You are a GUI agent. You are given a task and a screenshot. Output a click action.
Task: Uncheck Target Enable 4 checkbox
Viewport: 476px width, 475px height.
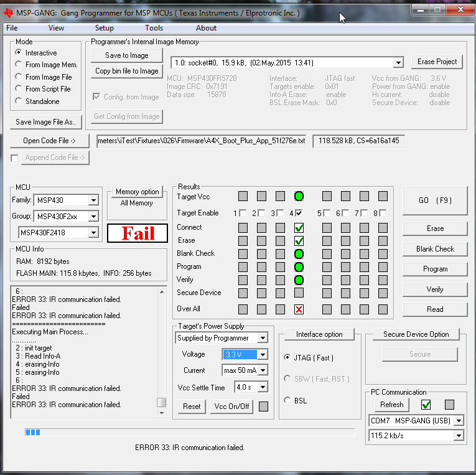pos(299,213)
